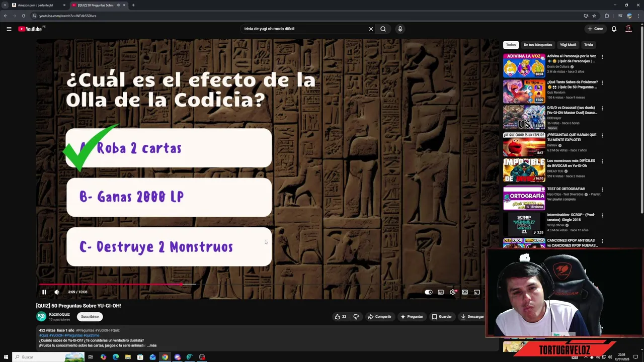Open the YouTube hamburger guide menu
644x362 pixels.
9,29
